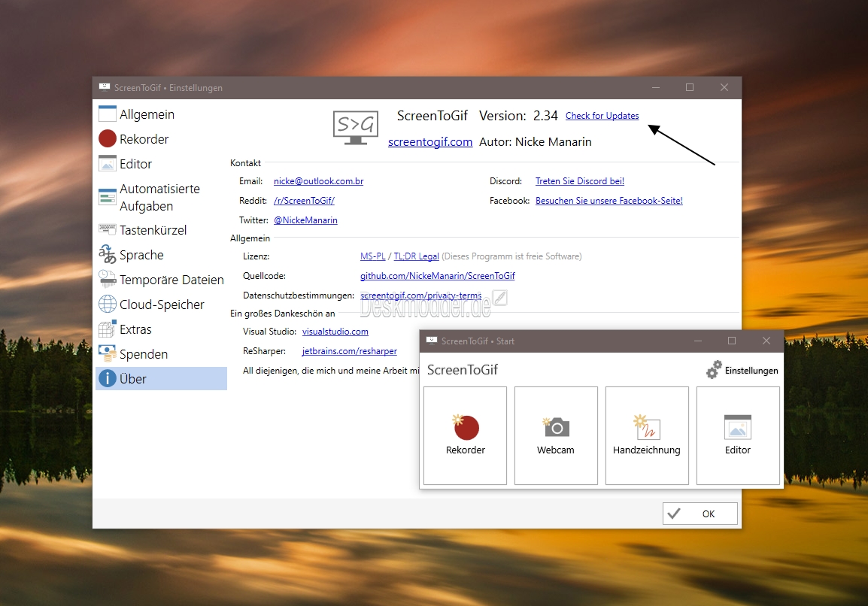Open Automatisierte Aufgaben settings
The image size is (868, 606).
161,197
